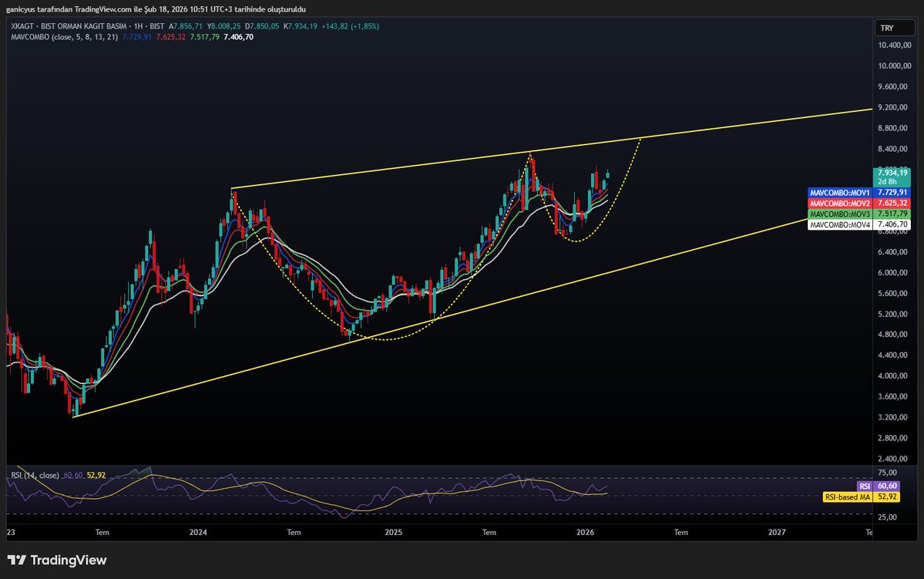Click the 2025 time axis label
Image resolution: width=924 pixels, height=579 pixels.
(393, 533)
